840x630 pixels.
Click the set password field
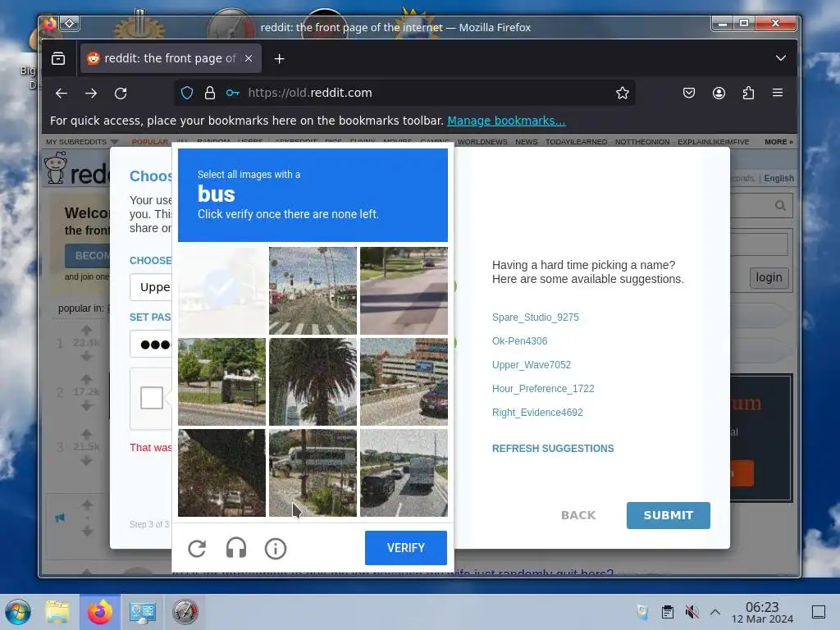151,344
